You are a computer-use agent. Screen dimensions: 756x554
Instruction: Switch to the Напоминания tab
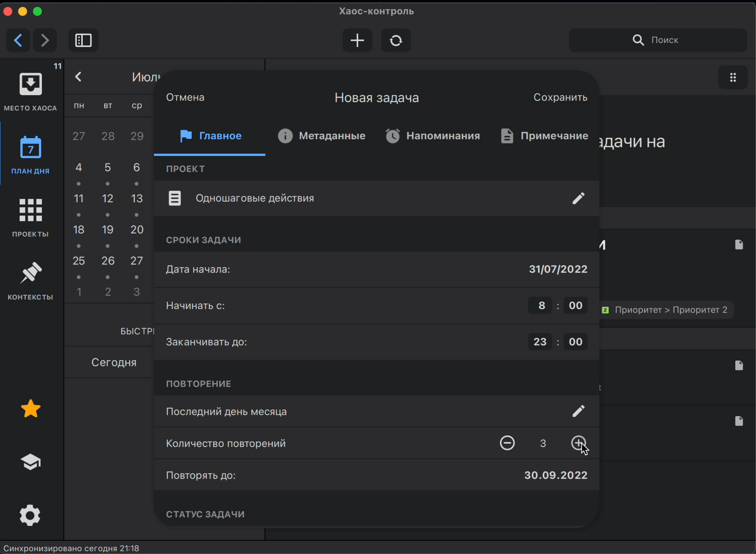click(433, 136)
